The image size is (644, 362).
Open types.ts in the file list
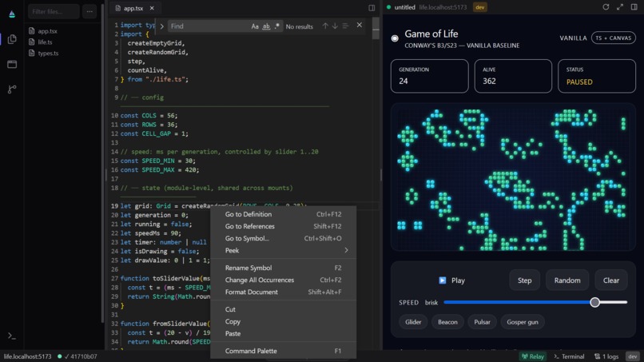[48, 53]
